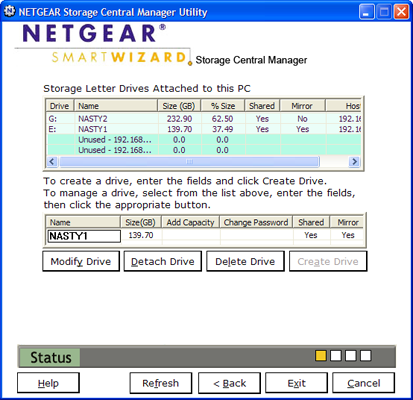Screen dimensions: 413x400
Task: Open the Help button
Action: (x=48, y=383)
